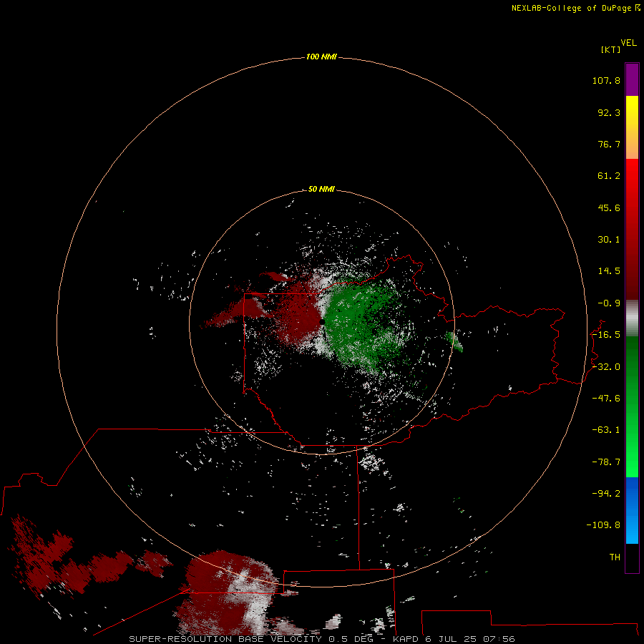Click the red segment of color bar
The width and height of the screenshot is (644, 644).
click(632, 229)
